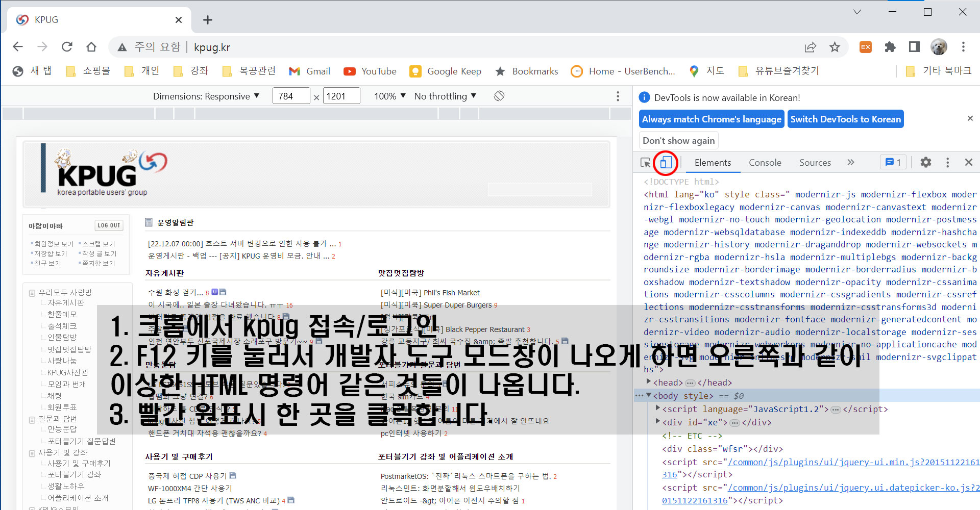980x510 pixels.
Task: Open the Dimensions: Responsive dropdown
Action: pyautogui.click(x=206, y=96)
